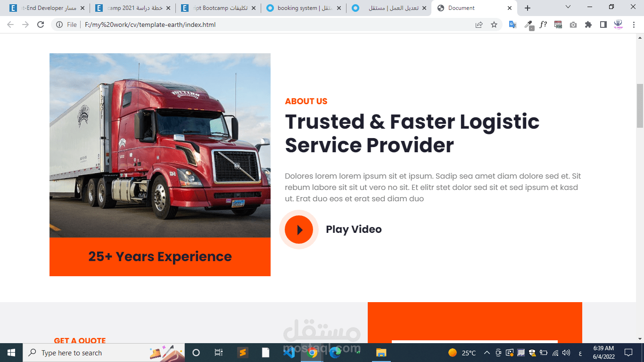644x362 pixels.
Task: Click inside the browser address bar
Action: 189,25
